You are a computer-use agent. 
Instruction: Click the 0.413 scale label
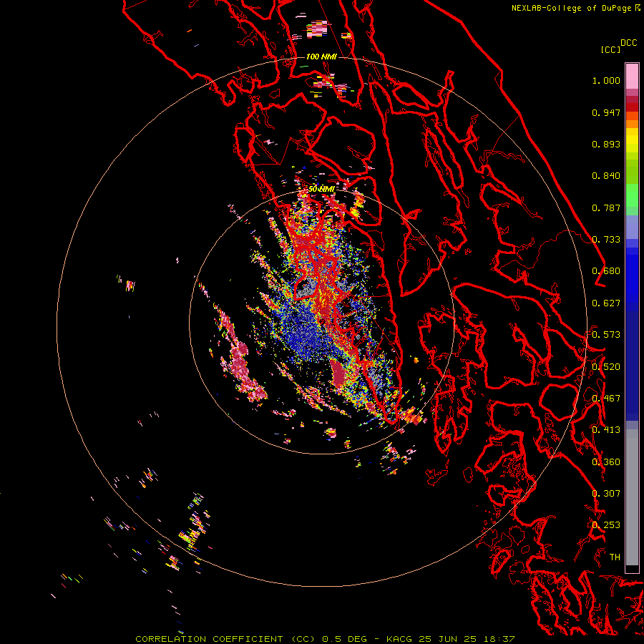click(x=606, y=430)
